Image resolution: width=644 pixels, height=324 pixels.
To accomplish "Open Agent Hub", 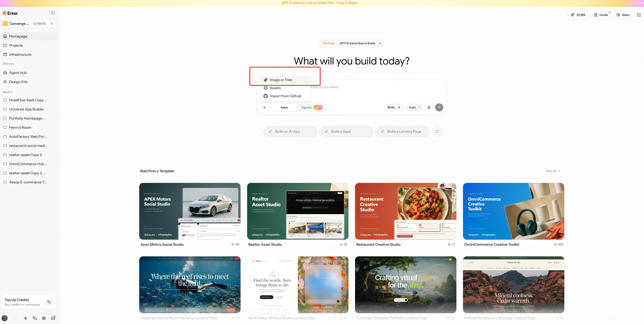I will (x=29, y=73).
